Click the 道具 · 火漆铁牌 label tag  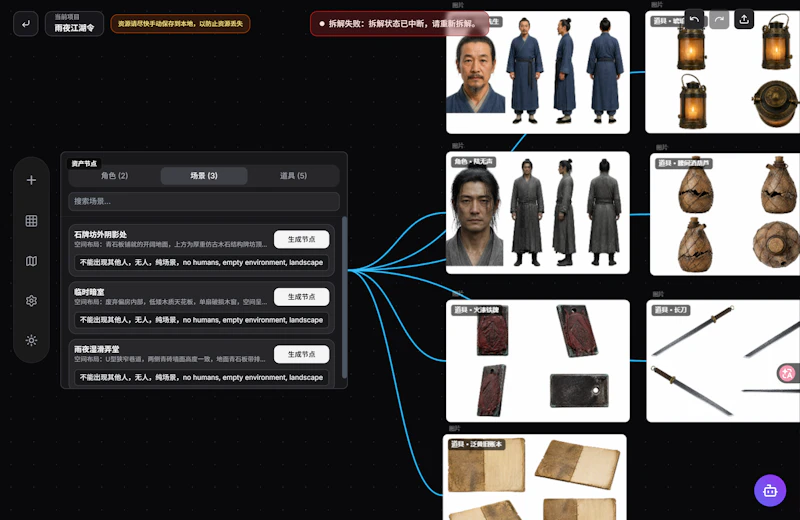(477, 310)
